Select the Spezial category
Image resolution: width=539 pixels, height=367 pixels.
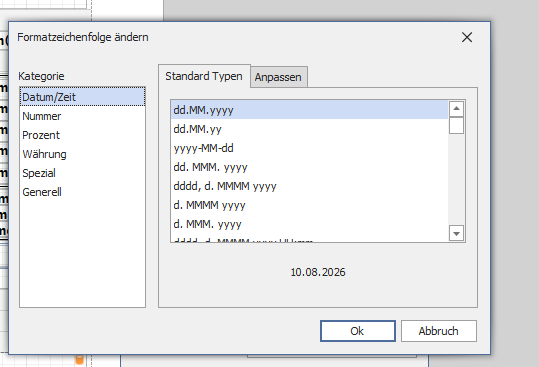(82, 173)
